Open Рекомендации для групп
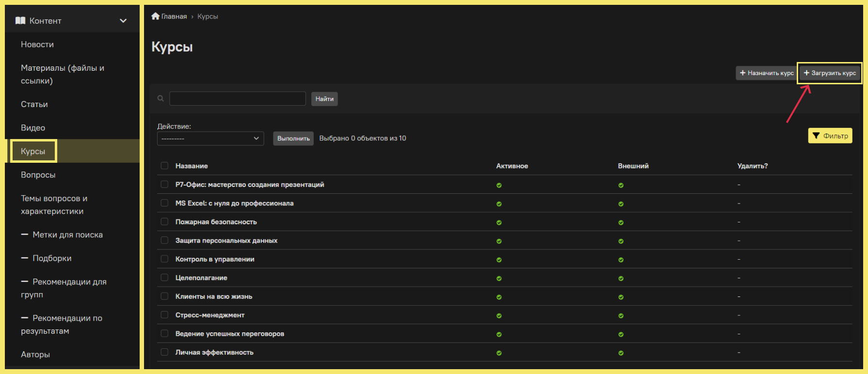 click(x=64, y=288)
